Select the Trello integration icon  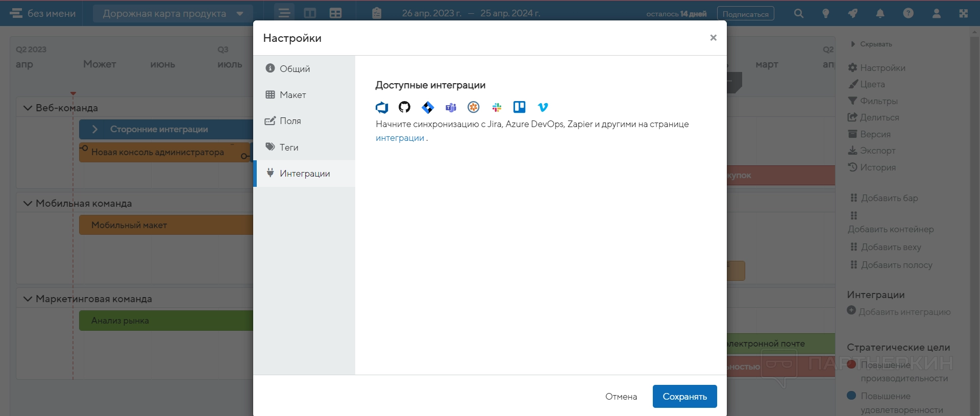[520, 107]
